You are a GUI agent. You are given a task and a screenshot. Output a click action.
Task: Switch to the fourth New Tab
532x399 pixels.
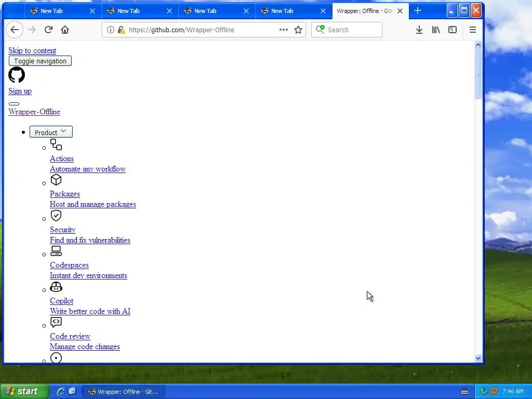point(294,11)
